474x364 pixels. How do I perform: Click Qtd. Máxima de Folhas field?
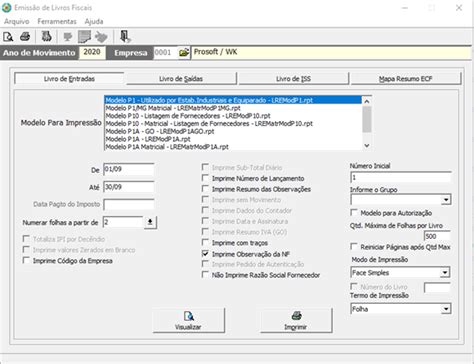click(437, 236)
